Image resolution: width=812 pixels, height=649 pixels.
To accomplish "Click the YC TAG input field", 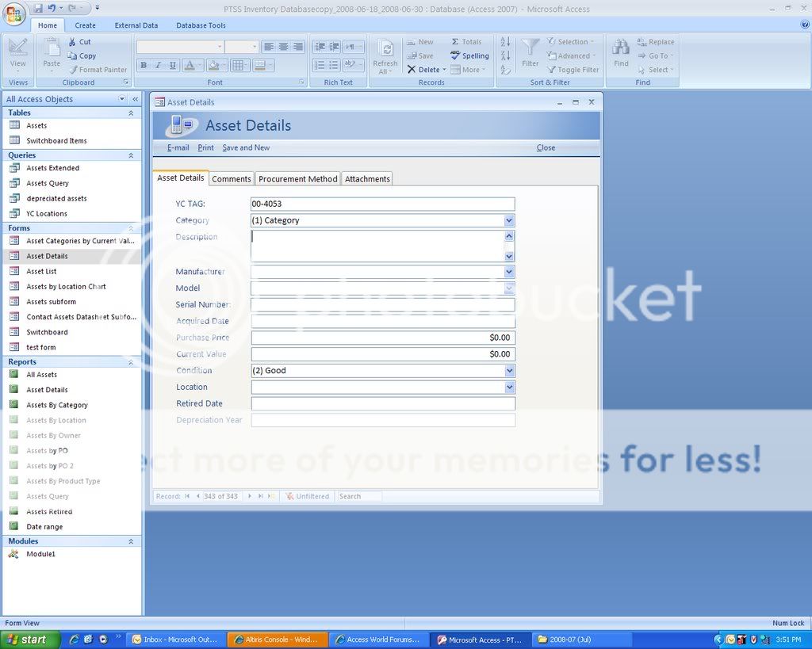I will [x=383, y=204].
